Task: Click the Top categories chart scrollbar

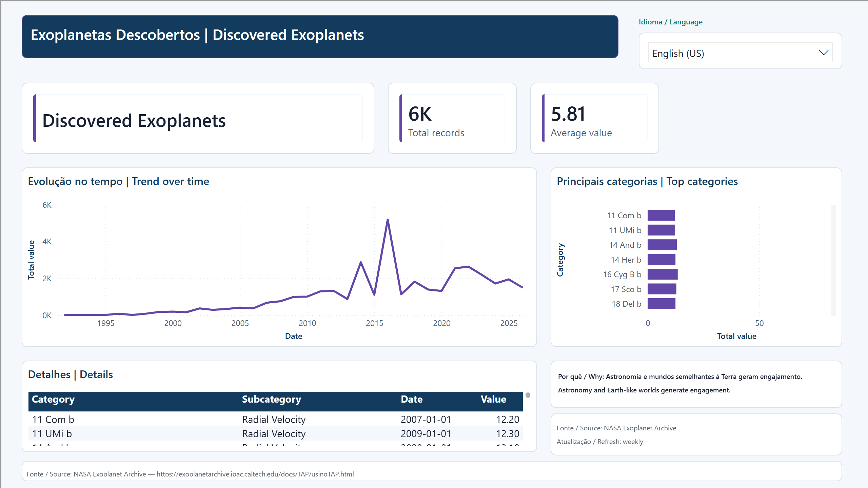Action: coord(833,260)
